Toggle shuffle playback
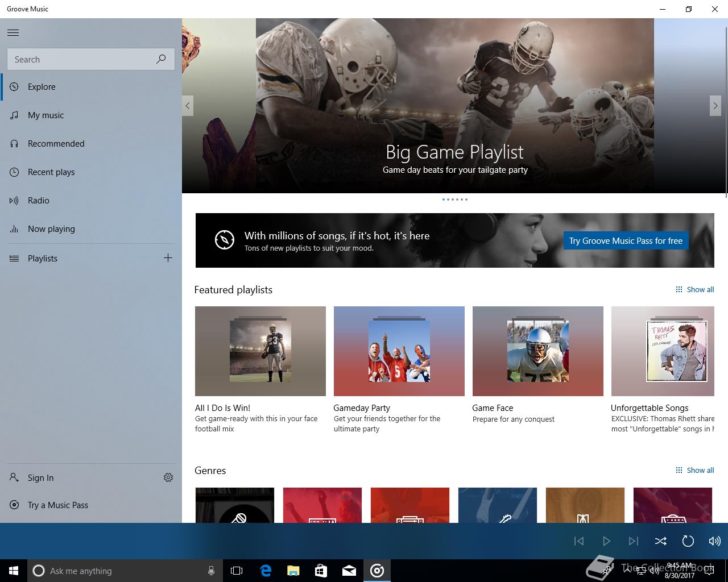This screenshot has height=582, width=728. click(661, 541)
